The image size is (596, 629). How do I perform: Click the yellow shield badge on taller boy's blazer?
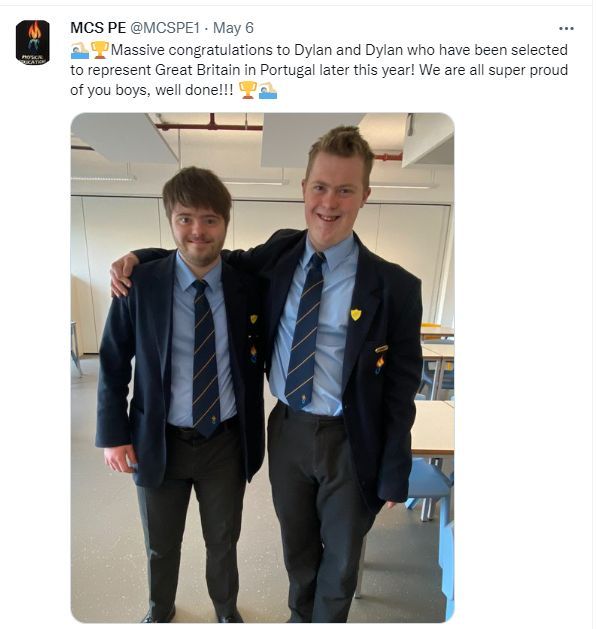tap(356, 314)
